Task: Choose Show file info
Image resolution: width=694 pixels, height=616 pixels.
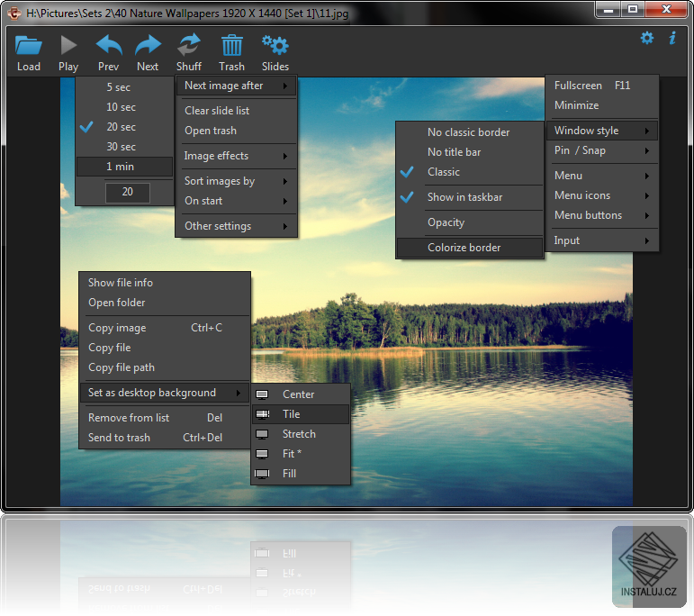Action: click(x=165, y=283)
